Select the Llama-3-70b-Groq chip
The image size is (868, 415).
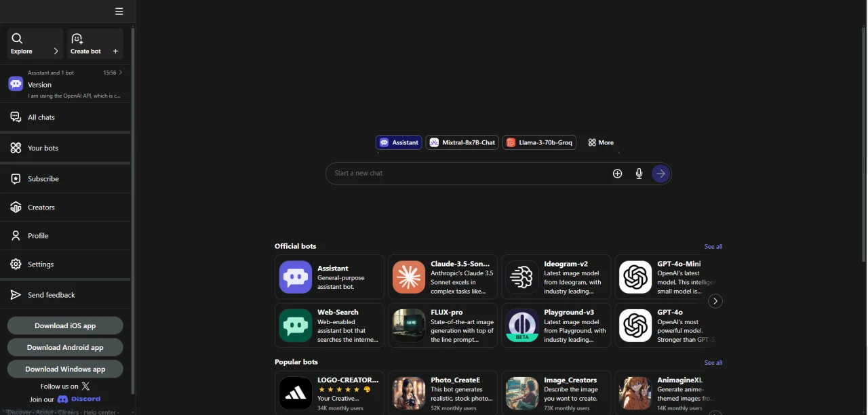[539, 142]
